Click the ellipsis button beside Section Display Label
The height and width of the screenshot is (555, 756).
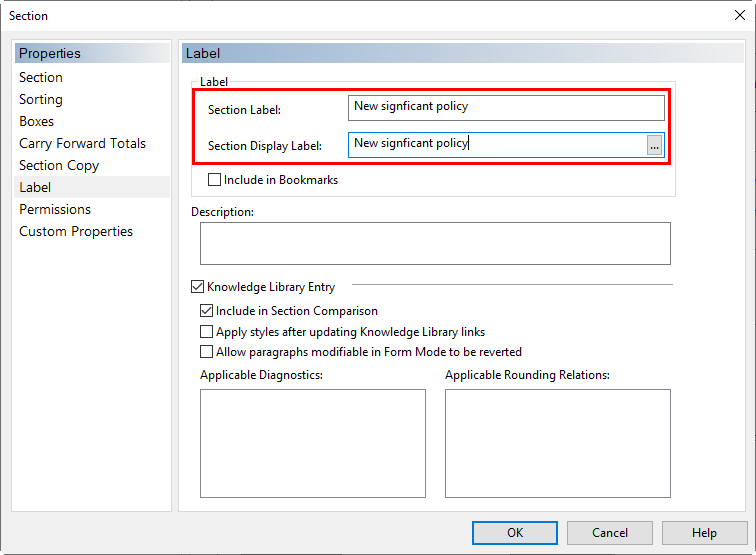pyautogui.click(x=654, y=145)
